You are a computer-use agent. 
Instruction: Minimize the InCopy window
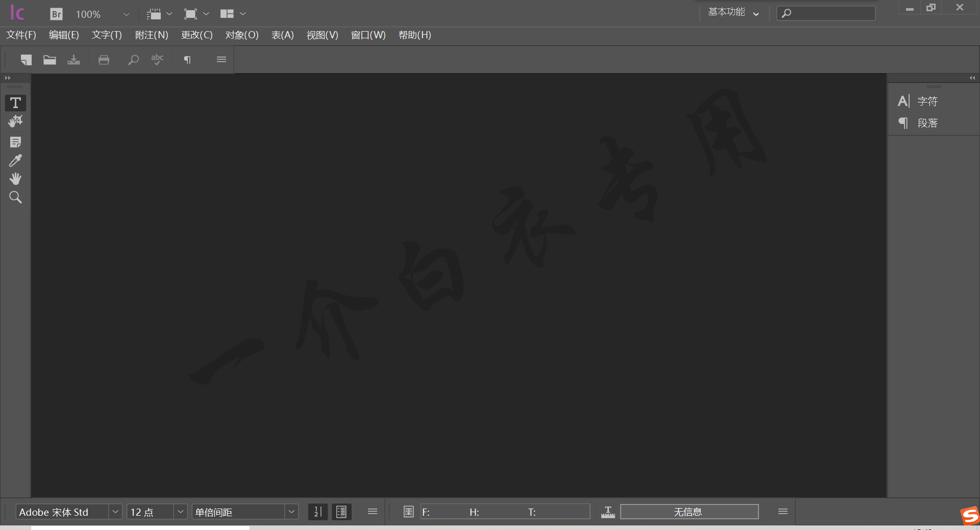click(910, 8)
